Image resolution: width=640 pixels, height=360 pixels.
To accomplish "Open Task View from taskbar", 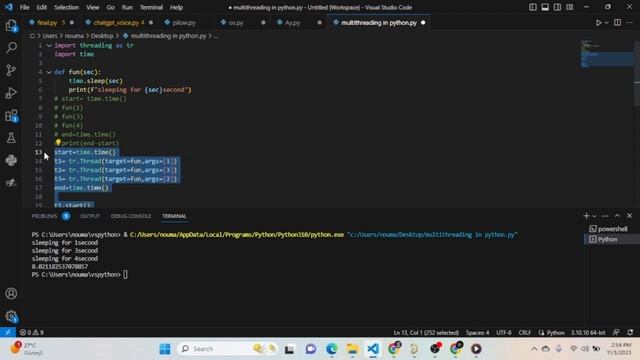I will pyautogui.click(x=289, y=349).
